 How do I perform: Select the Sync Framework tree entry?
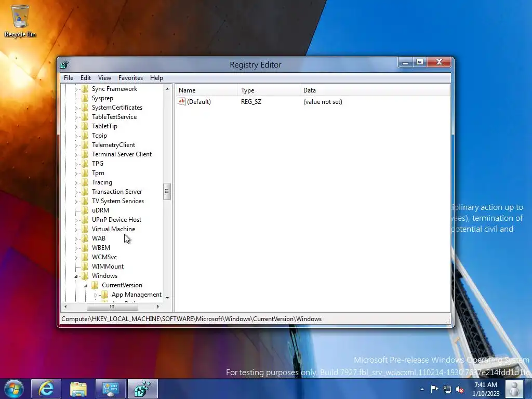click(114, 89)
